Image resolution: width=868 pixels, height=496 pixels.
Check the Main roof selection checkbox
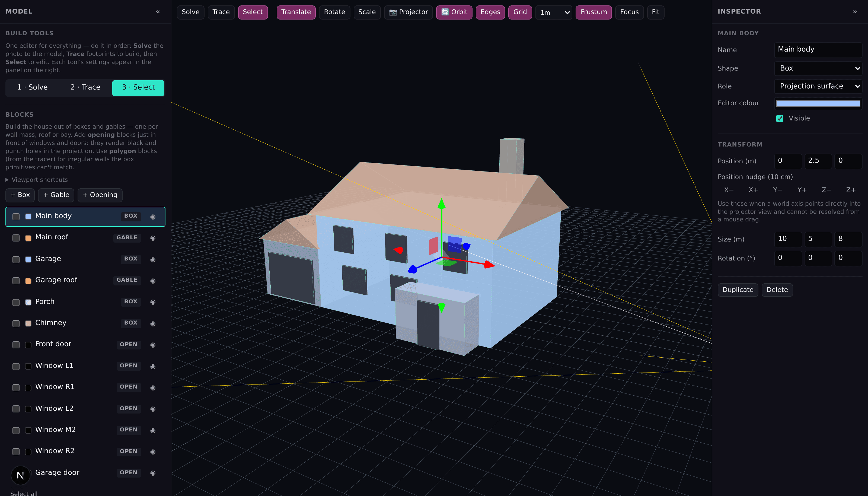tap(16, 238)
